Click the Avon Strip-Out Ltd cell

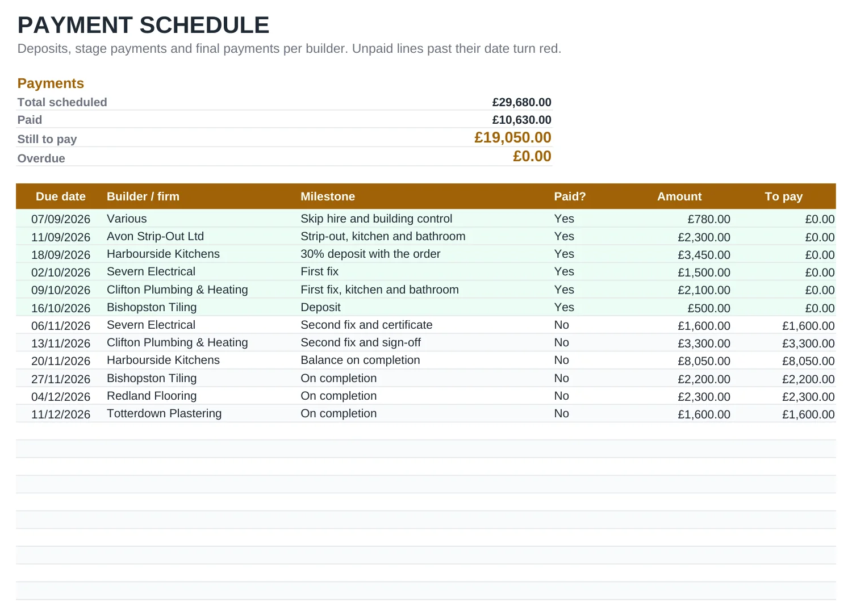[x=155, y=236]
